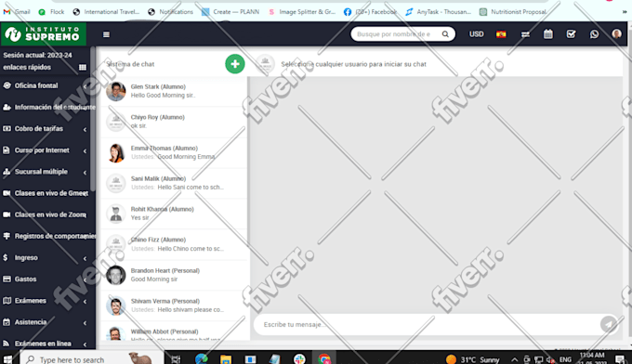This screenshot has height=364, width=632.
Task: Open the calendar icon in header
Action: click(547, 34)
